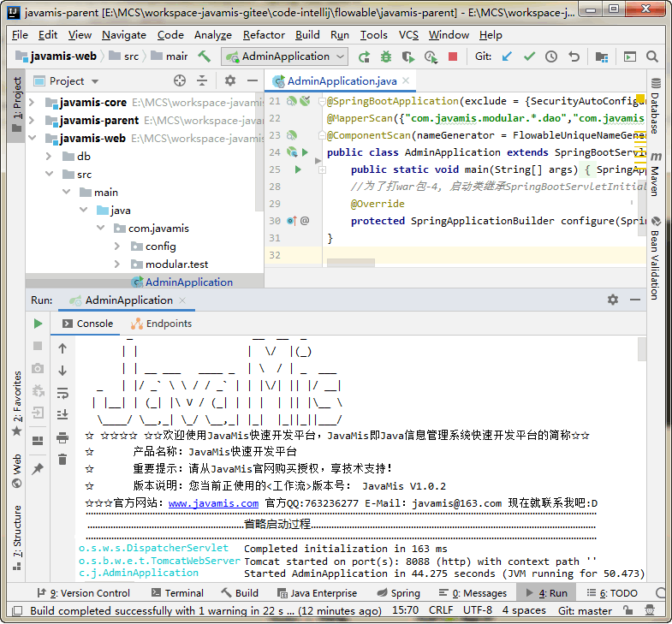Click the print console output icon
This screenshot has height=624, width=672.
pos(62,437)
